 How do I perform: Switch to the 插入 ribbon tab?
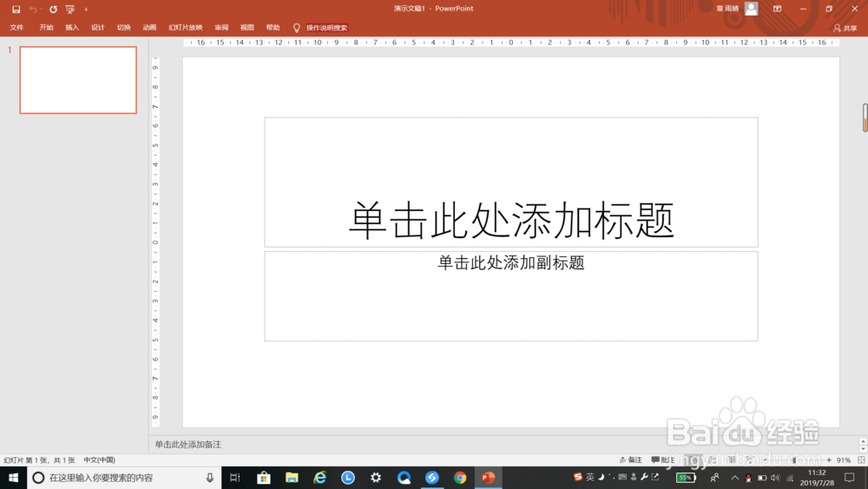point(72,28)
